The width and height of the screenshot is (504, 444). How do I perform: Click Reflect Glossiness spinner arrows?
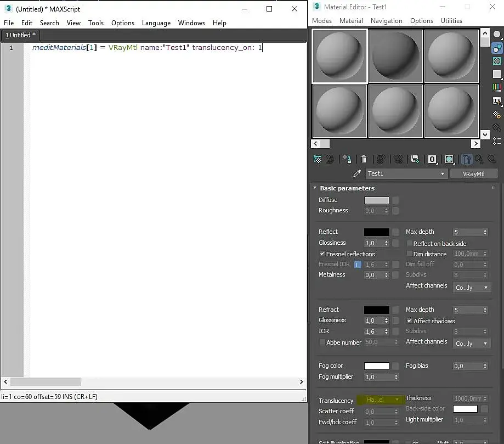tap(386, 243)
